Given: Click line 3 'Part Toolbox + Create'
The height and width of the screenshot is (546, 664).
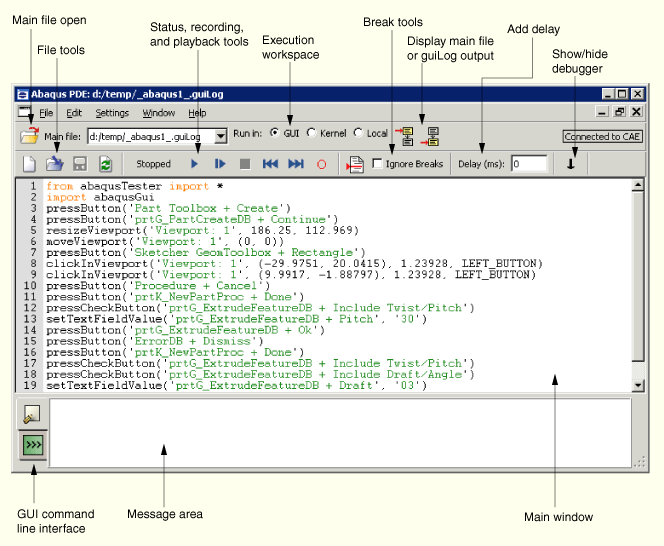Looking at the screenshot, I should point(206,208).
